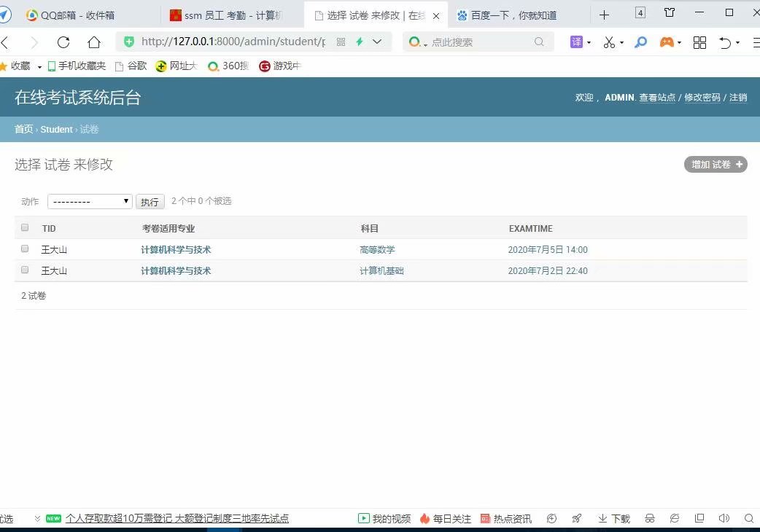Screen dimensions: 760x532
Task: Click the browser forward arrow
Action: [34, 42]
